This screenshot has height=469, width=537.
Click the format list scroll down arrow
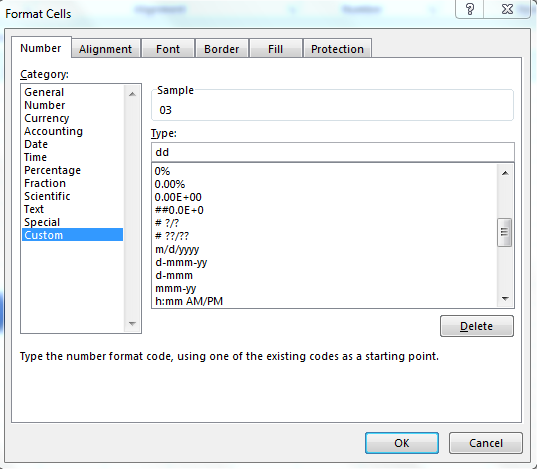point(505,299)
